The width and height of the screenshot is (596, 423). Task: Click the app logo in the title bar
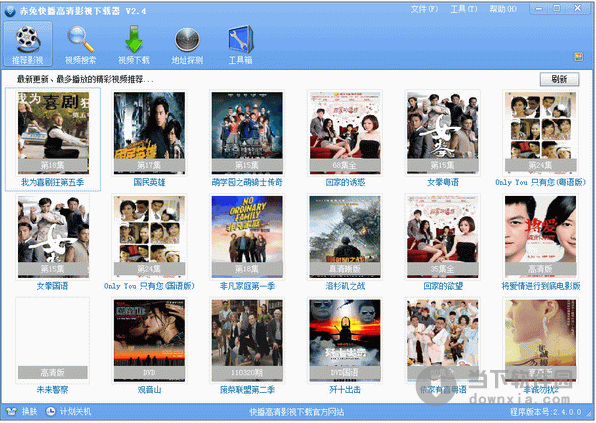(10, 11)
